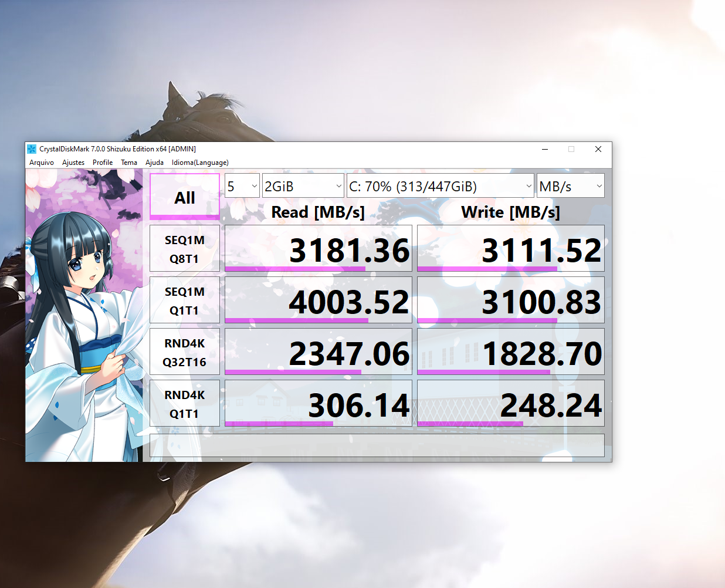This screenshot has height=588, width=725.
Task: Open the Tema menu
Action: coord(129,163)
